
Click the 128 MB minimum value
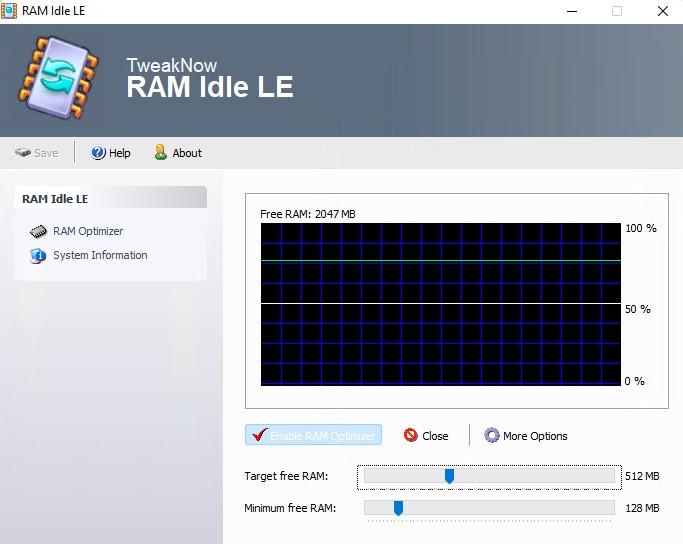tap(642, 508)
